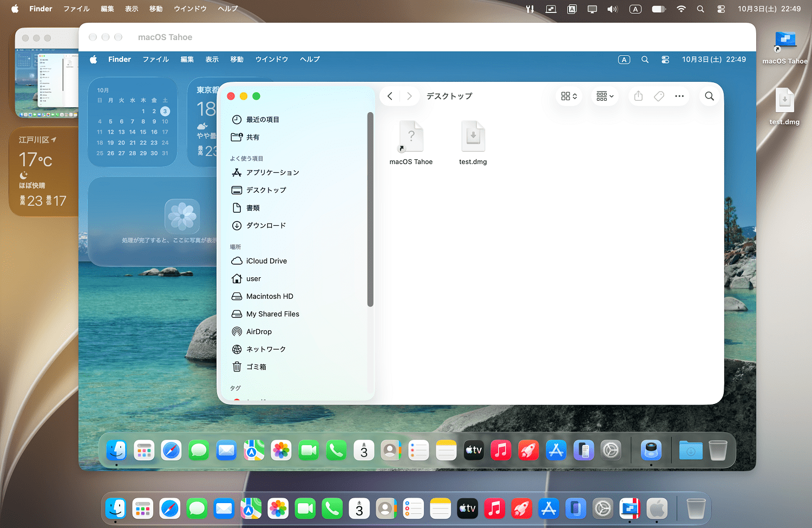This screenshot has height=528, width=812.
Task: Click the Finder window search magnifier
Action: (x=709, y=96)
